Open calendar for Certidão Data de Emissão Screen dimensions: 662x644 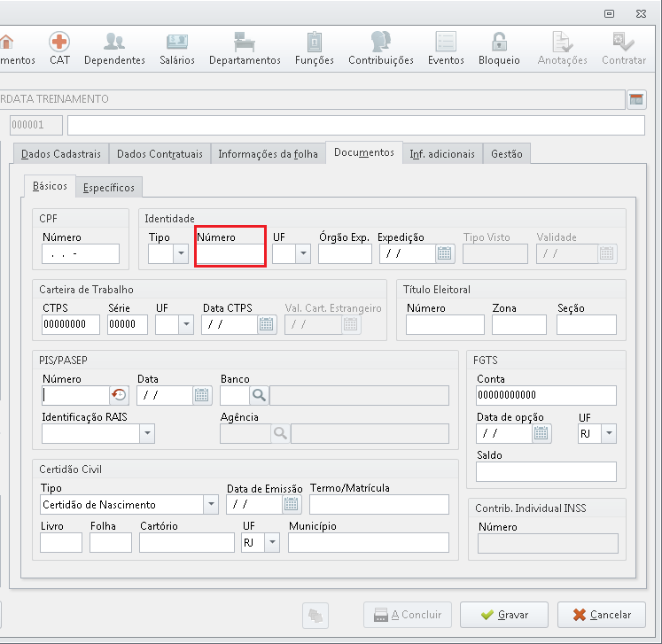click(x=292, y=504)
